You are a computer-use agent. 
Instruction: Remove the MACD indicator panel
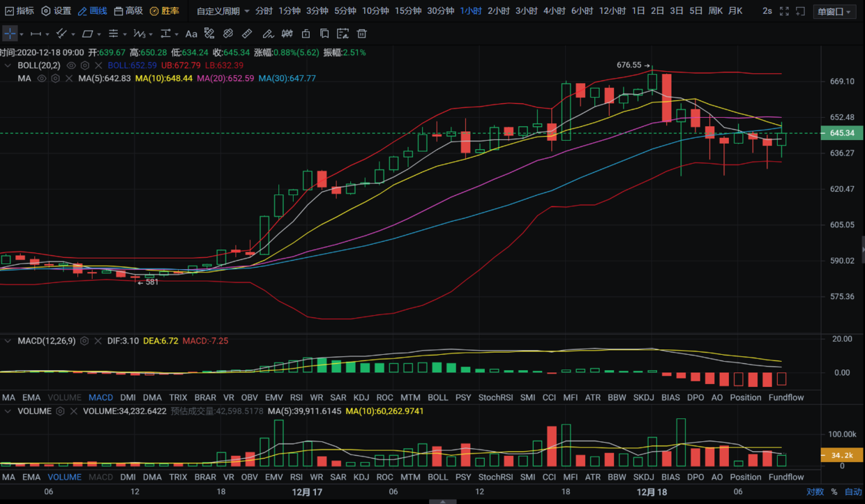98,341
